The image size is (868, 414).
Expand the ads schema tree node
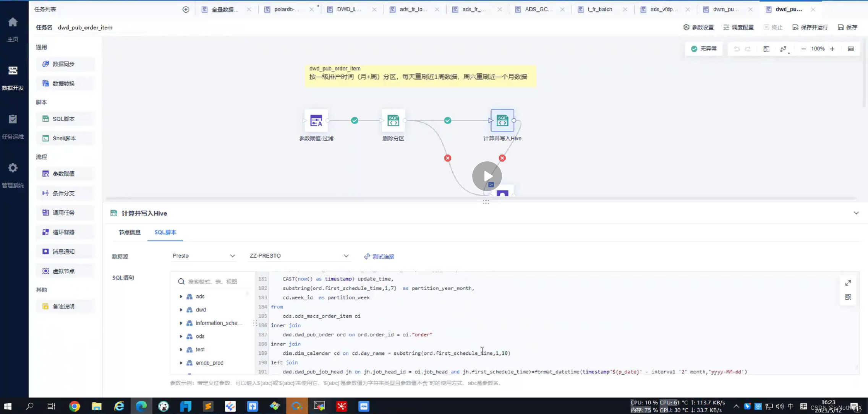click(x=181, y=297)
